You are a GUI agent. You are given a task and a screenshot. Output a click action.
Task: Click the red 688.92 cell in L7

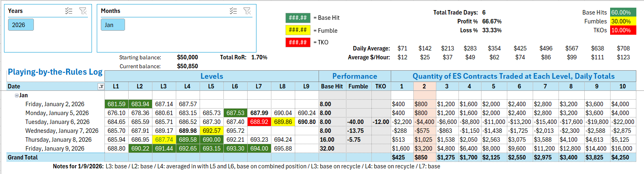pyautogui.click(x=259, y=122)
